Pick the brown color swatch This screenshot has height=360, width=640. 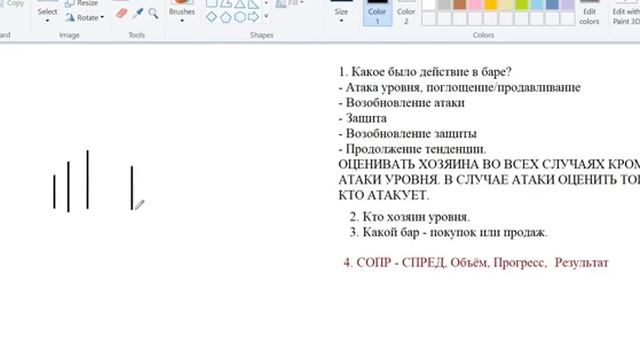click(x=460, y=4)
